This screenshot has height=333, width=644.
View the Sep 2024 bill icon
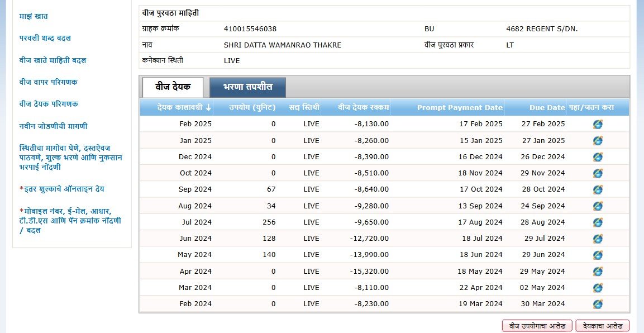coord(598,190)
